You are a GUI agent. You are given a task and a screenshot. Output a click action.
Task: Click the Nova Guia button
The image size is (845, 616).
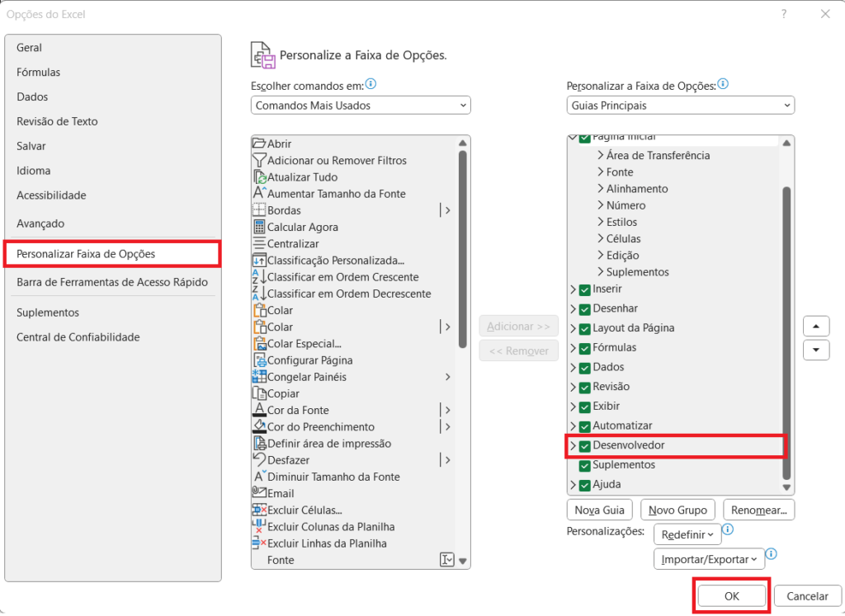(x=599, y=509)
